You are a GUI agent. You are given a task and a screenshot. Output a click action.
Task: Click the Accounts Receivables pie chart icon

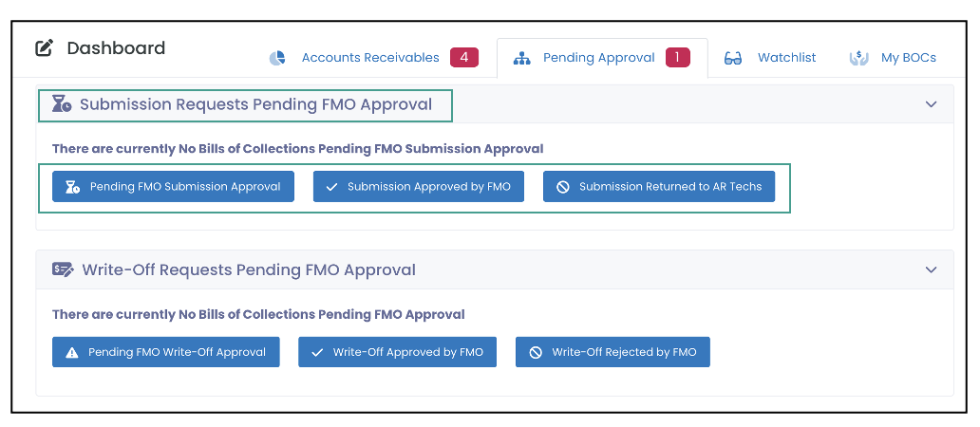click(x=277, y=58)
